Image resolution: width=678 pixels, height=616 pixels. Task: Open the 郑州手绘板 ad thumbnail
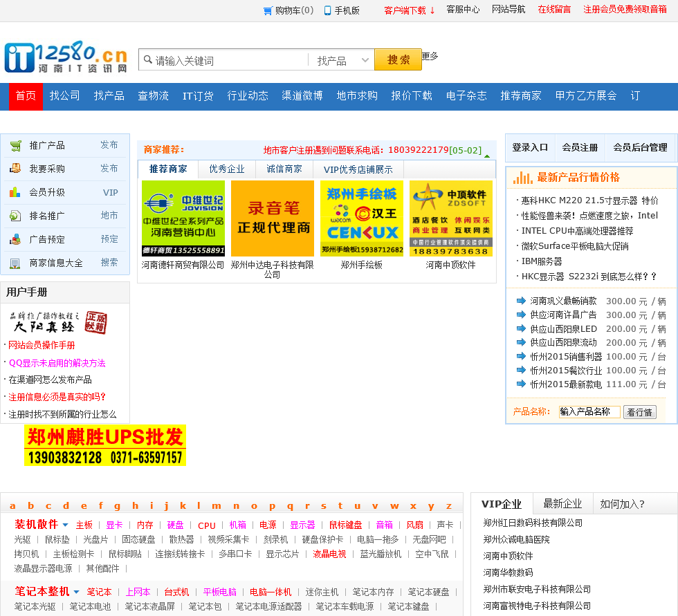click(361, 218)
